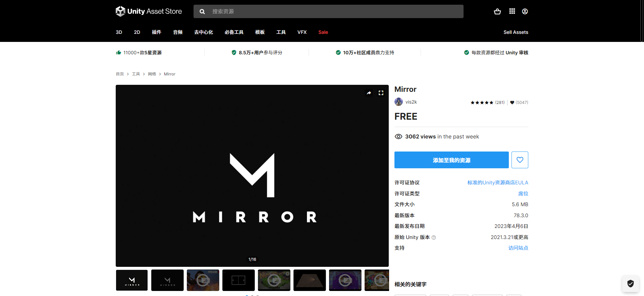
Task: Add Mirror to favorites with heart button
Action: [520, 160]
